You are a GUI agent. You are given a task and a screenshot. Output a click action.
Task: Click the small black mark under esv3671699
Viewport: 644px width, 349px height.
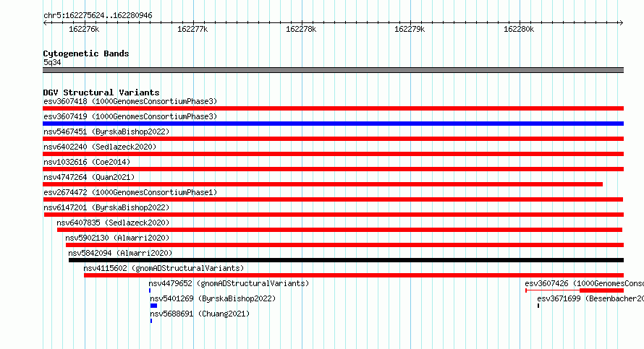538,306
